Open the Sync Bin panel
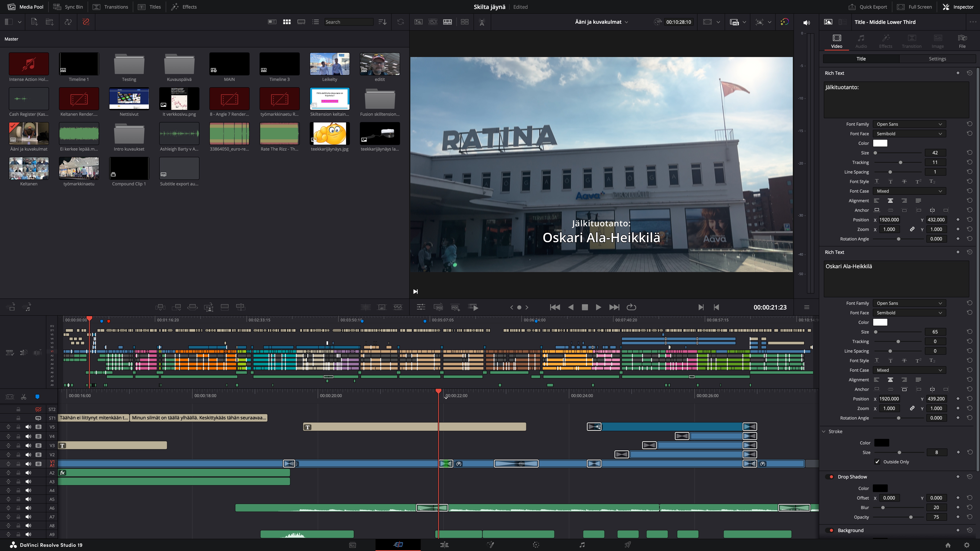 (68, 7)
